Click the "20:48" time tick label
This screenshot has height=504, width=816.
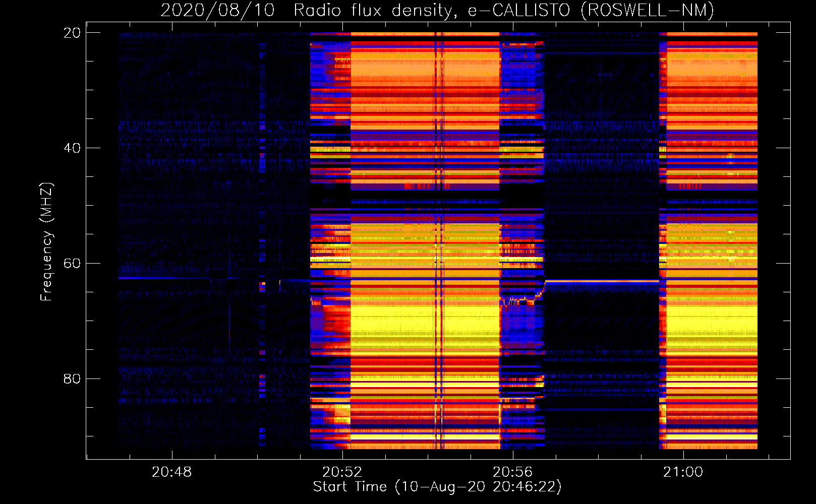pos(172,472)
